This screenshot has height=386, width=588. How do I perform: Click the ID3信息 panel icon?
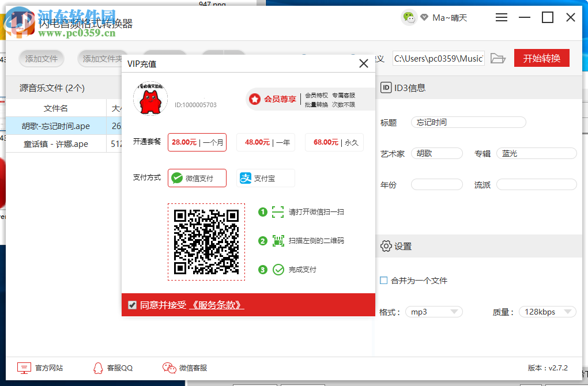click(x=386, y=88)
